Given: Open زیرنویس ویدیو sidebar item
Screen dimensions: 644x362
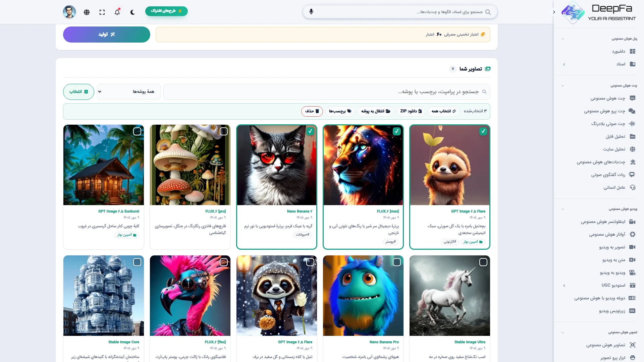Looking at the screenshot, I should 617,311.
